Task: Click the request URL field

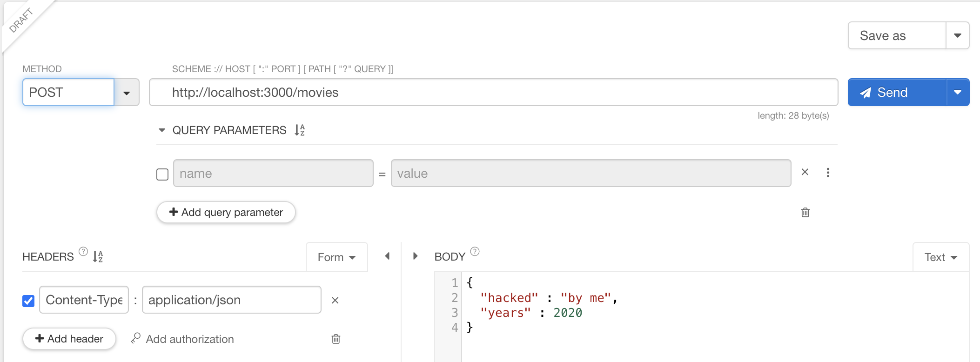Action: pos(493,92)
